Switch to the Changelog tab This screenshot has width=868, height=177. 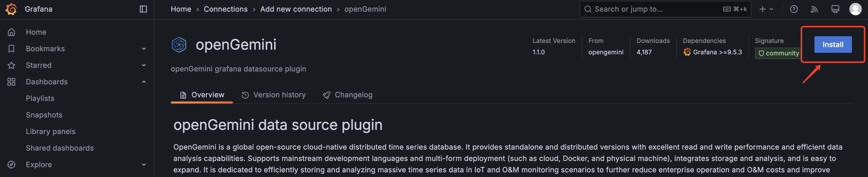pyautogui.click(x=347, y=95)
